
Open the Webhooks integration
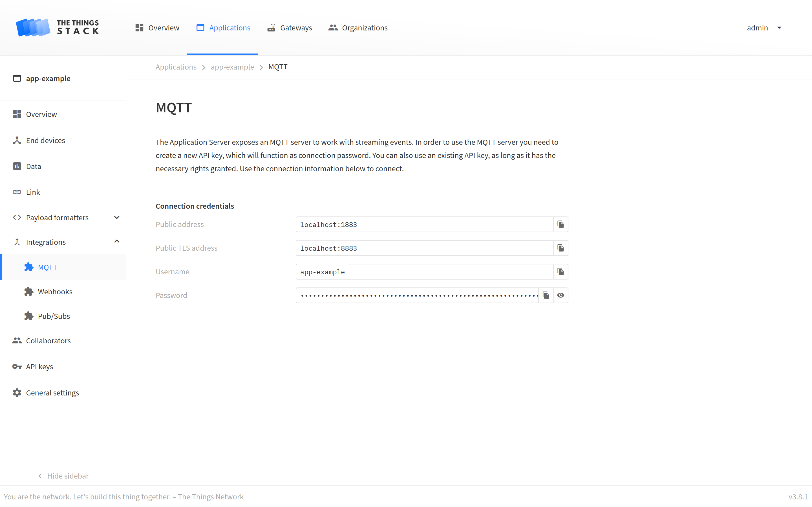coord(55,292)
